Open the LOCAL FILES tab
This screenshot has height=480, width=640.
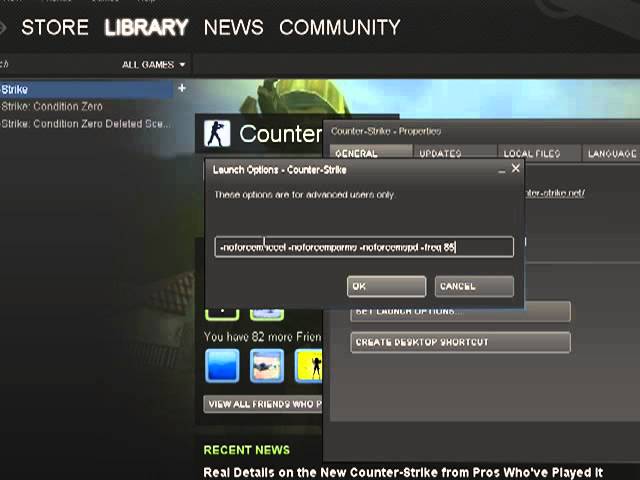pos(539,153)
